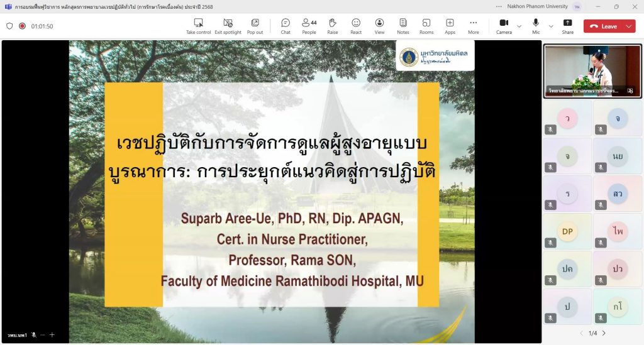Click the Mahidol University logo on slide
Image resolution: width=644 pixels, height=345 pixels.
tap(435, 57)
